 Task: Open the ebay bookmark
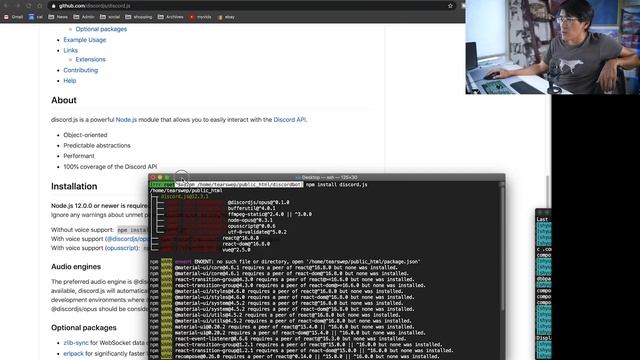pos(226,17)
